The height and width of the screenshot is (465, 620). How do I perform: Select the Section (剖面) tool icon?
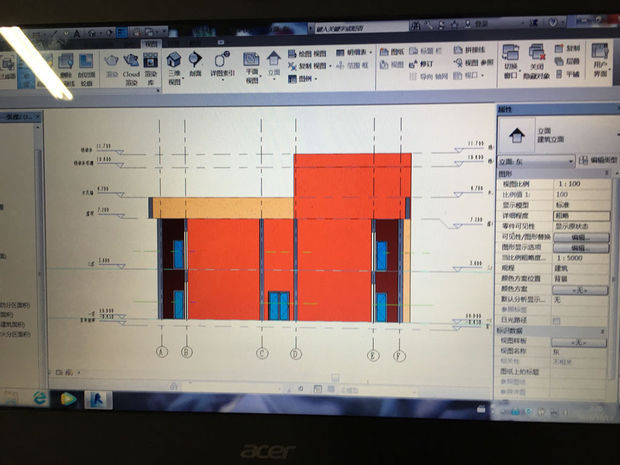point(196,66)
